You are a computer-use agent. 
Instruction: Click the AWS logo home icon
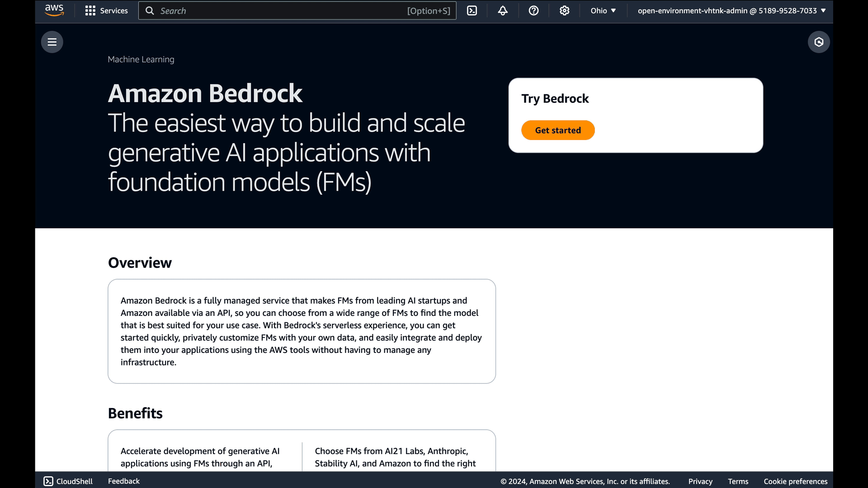point(54,10)
